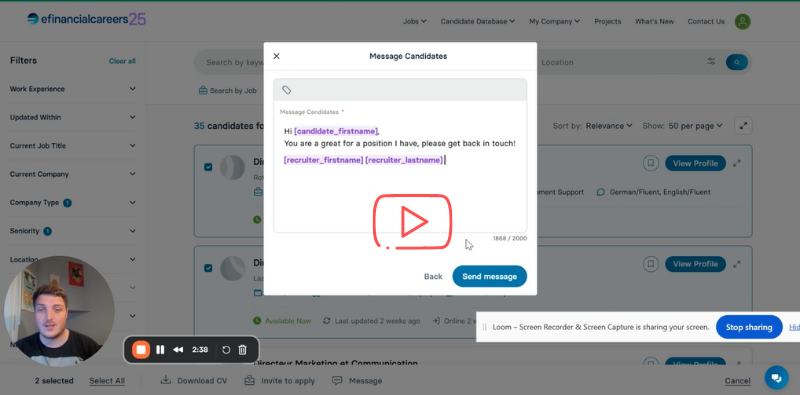Expand the Company Type filter
Screen dimensions: 800x395
coord(73,203)
